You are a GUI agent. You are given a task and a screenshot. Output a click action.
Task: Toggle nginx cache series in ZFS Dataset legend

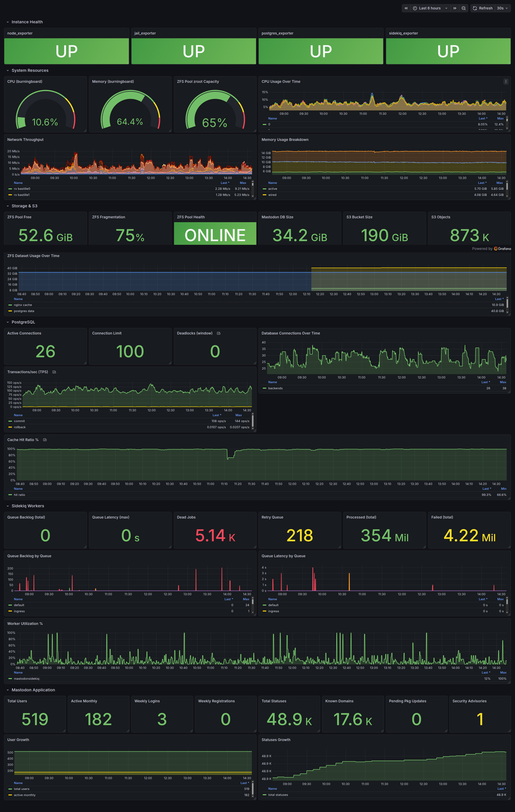(x=23, y=305)
